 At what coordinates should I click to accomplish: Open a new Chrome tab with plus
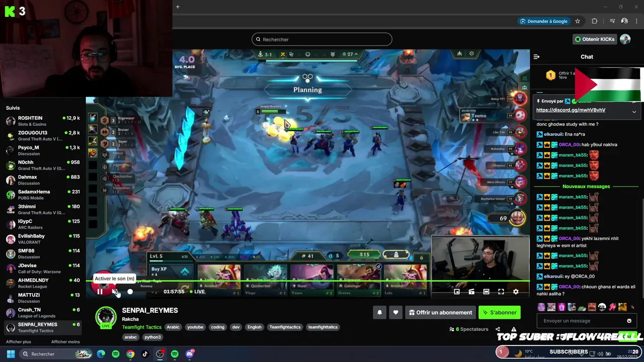178,7
